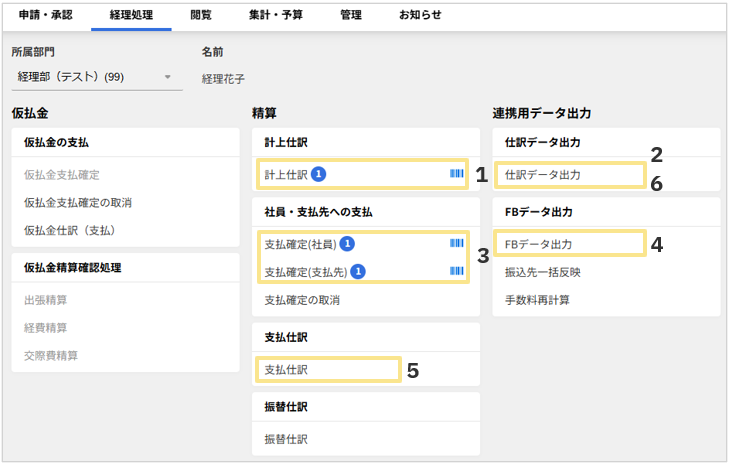Open 振替仕訳 under 振替仕訳 section
This screenshot has width=729, height=467.
click(x=286, y=439)
